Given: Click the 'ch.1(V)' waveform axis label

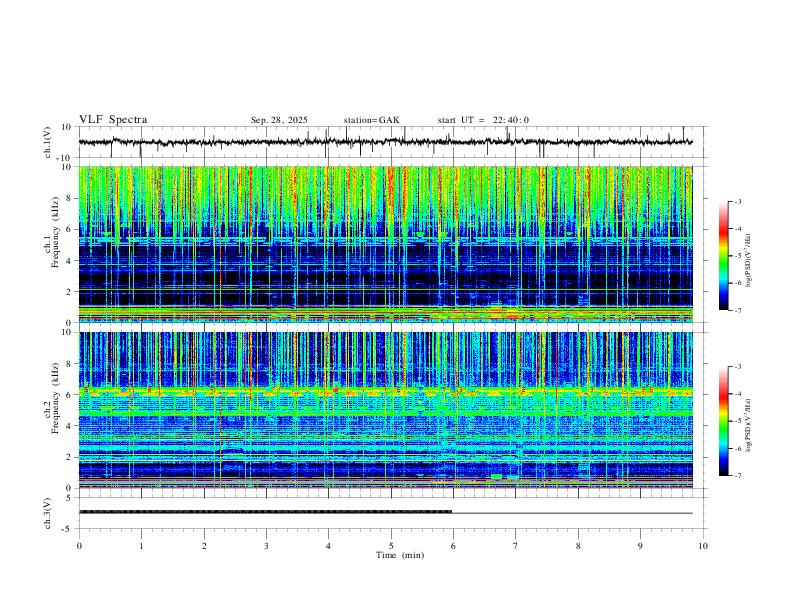Looking at the screenshot, I should click(48, 142).
